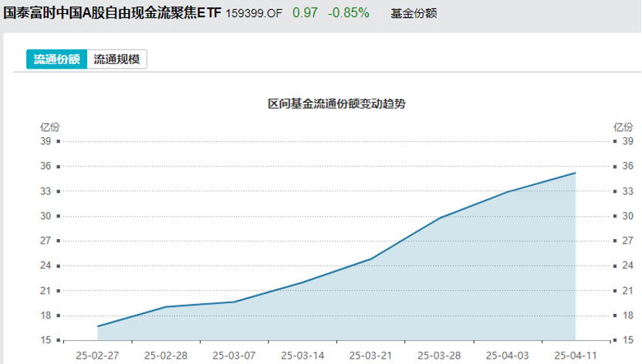
Task: Click x-axis date label 25-02-28
Action: pos(166,356)
